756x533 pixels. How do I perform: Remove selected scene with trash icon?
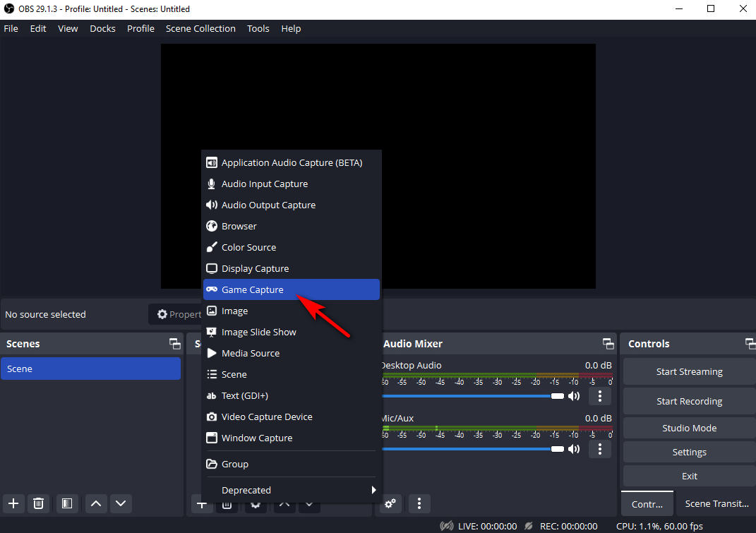[x=39, y=503]
